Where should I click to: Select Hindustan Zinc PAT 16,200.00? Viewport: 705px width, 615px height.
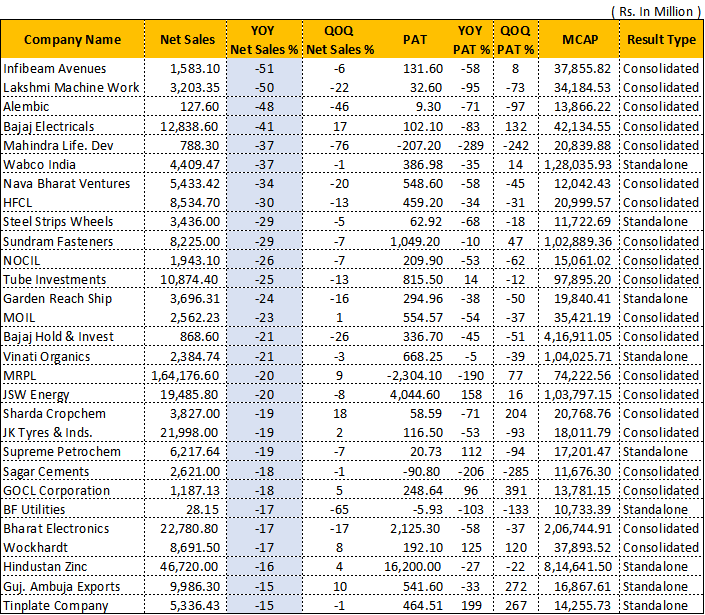point(413,566)
